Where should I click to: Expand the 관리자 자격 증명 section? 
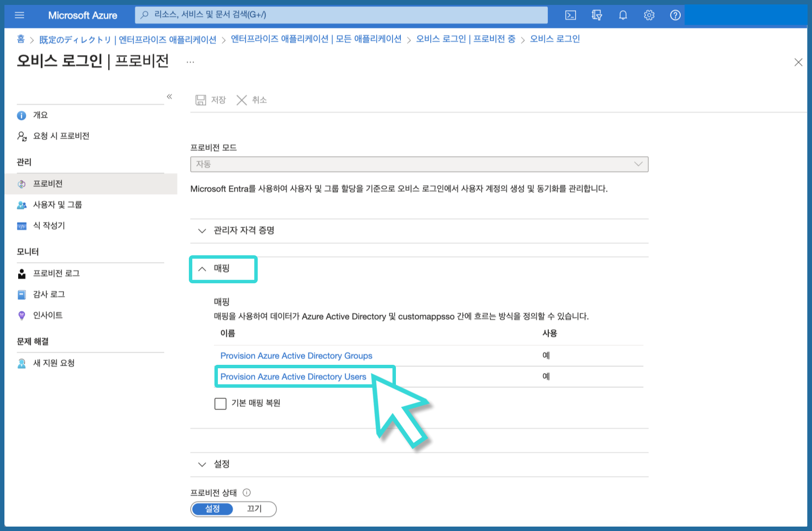click(419, 231)
